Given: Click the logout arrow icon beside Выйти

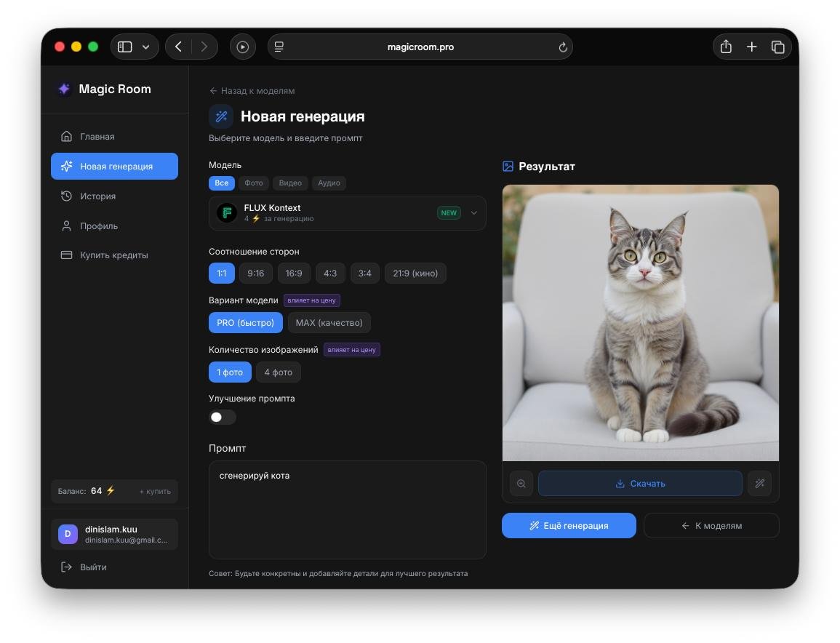Looking at the screenshot, I should pos(66,567).
